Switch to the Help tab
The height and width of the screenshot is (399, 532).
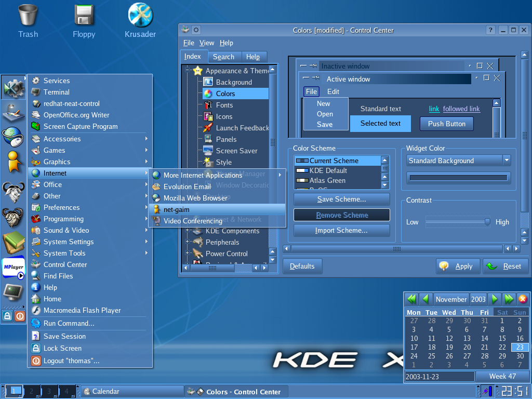click(x=253, y=57)
